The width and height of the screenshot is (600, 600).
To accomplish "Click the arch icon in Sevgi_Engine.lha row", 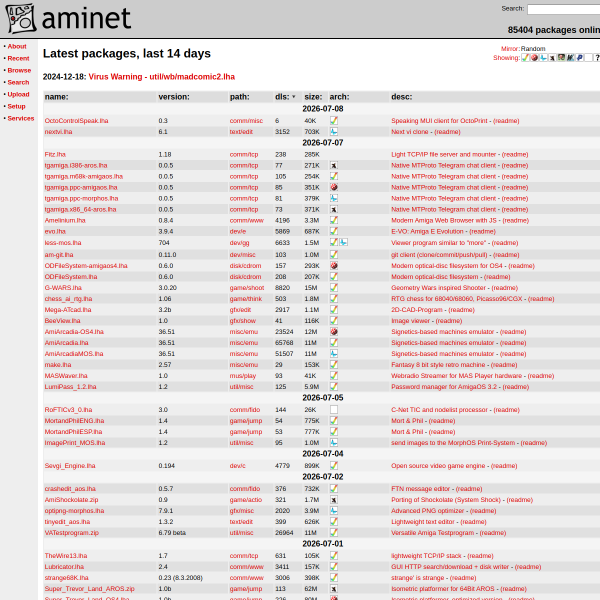I will pyautogui.click(x=334, y=466).
